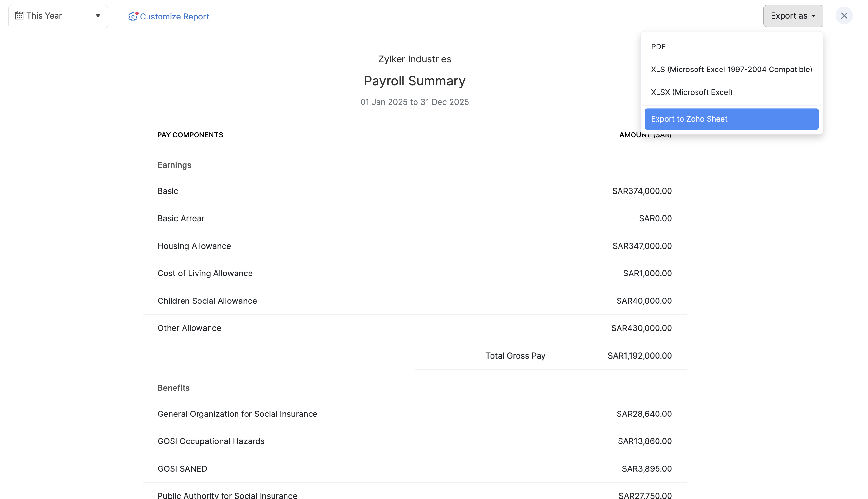Click the Children Social Allowance row

207,301
